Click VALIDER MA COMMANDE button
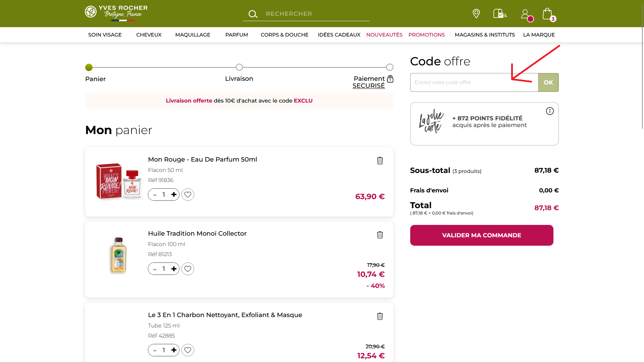Screen dimensions: 644x362 482,235
